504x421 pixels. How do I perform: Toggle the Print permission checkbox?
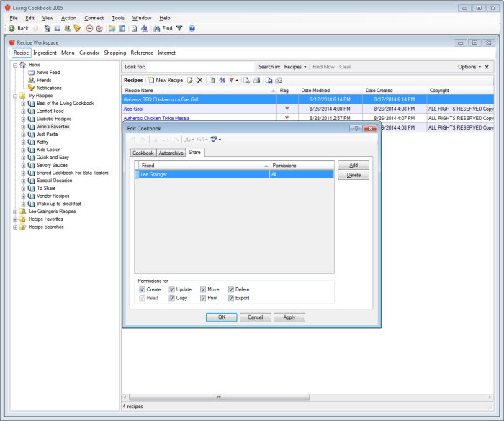point(203,298)
